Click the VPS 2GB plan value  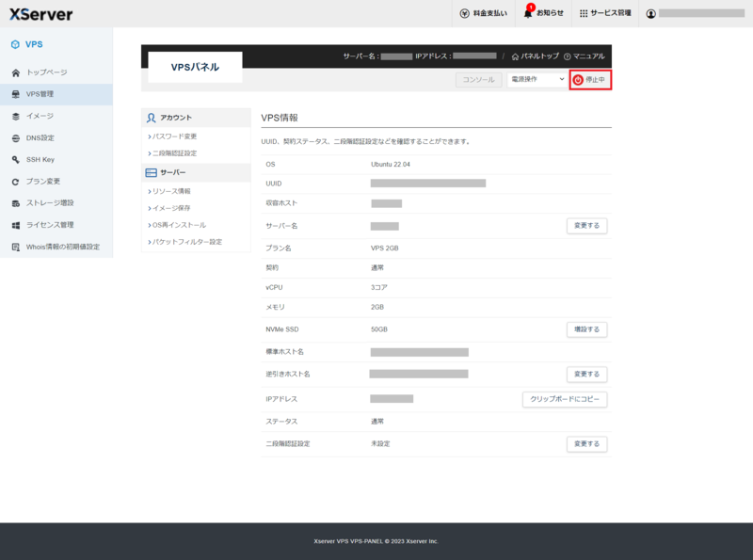(x=385, y=248)
